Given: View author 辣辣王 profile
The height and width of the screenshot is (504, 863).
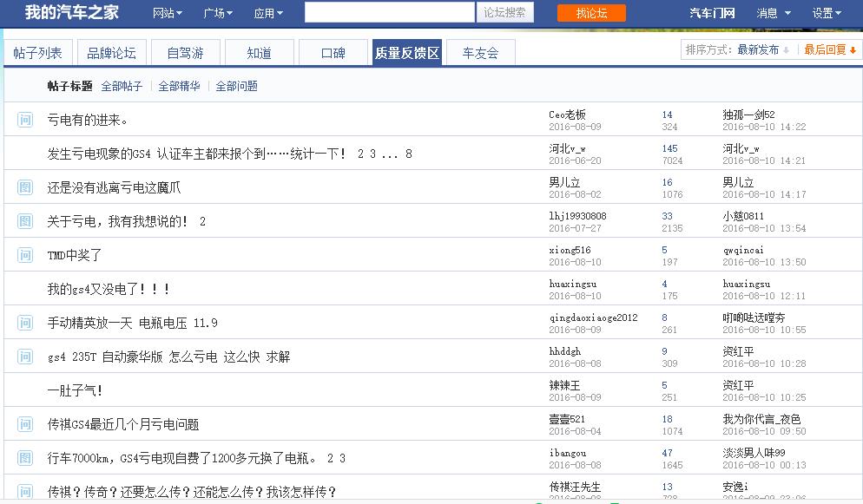Looking at the screenshot, I should [564, 385].
